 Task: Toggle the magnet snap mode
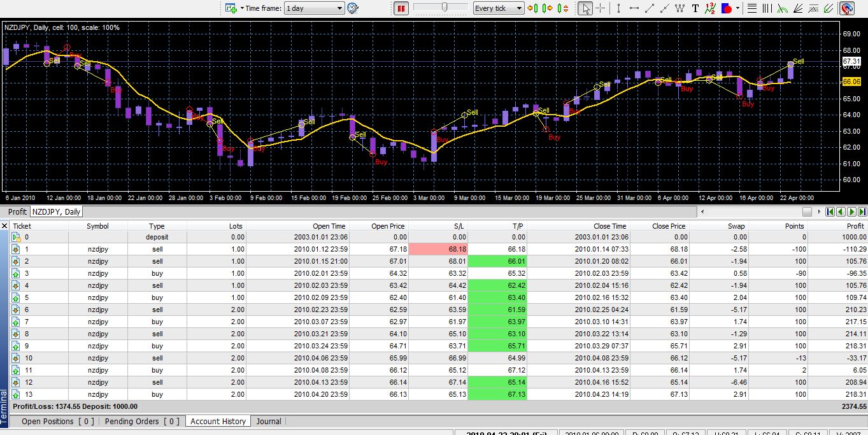[846, 8]
